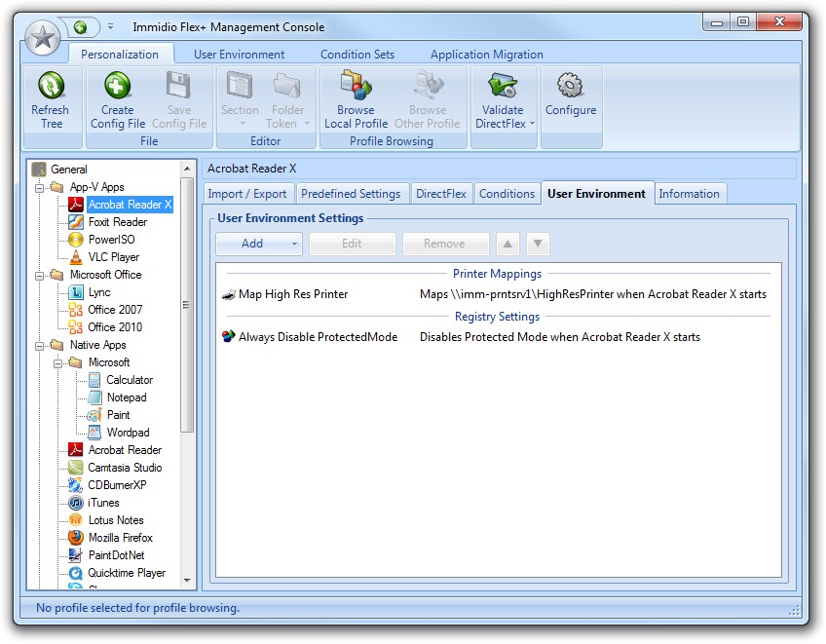Select the Paint palette icon

click(x=94, y=415)
